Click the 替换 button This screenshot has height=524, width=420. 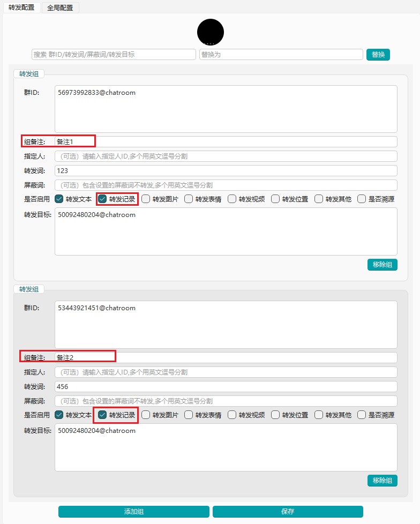(378, 55)
